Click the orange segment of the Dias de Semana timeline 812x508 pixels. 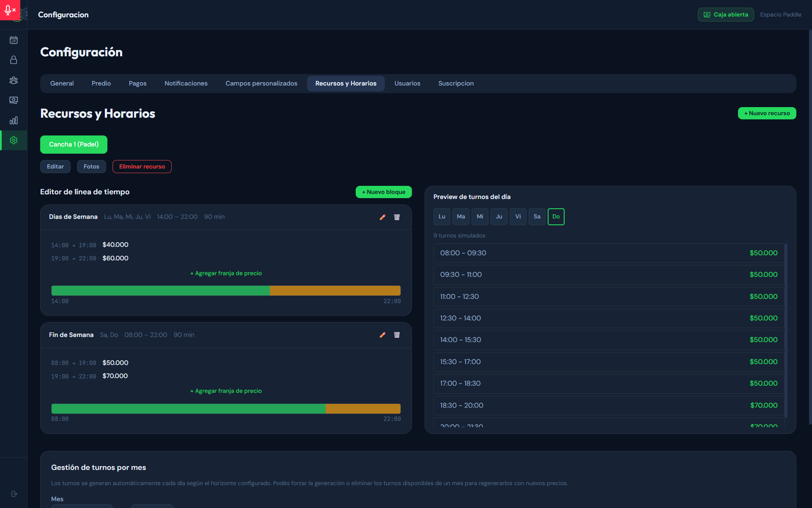[x=335, y=290]
